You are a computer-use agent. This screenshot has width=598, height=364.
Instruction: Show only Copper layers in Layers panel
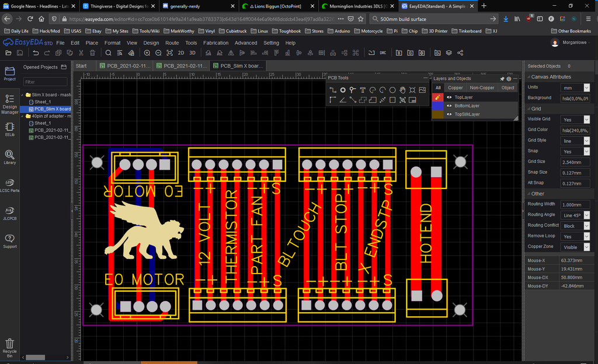coord(456,87)
